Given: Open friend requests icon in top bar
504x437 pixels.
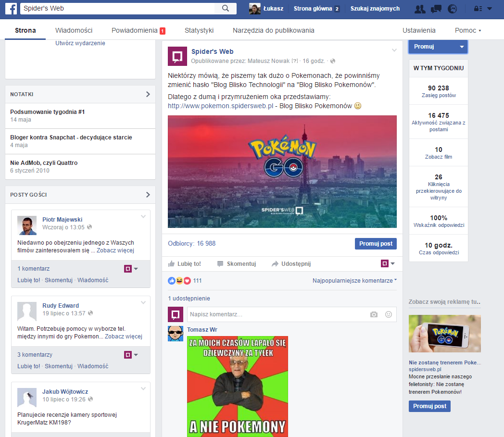Looking at the screenshot, I should (x=420, y=9).
